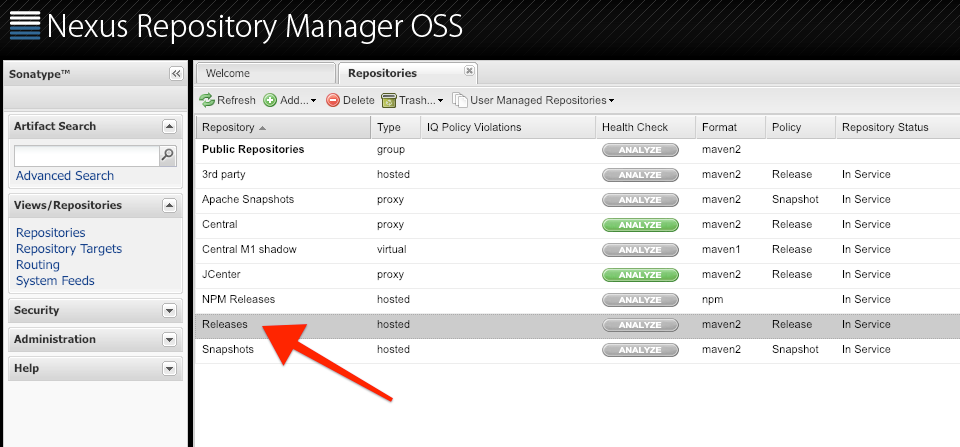Sort by IQ Policy Violations column
The image size is (960, 447).
pos(508,127)
